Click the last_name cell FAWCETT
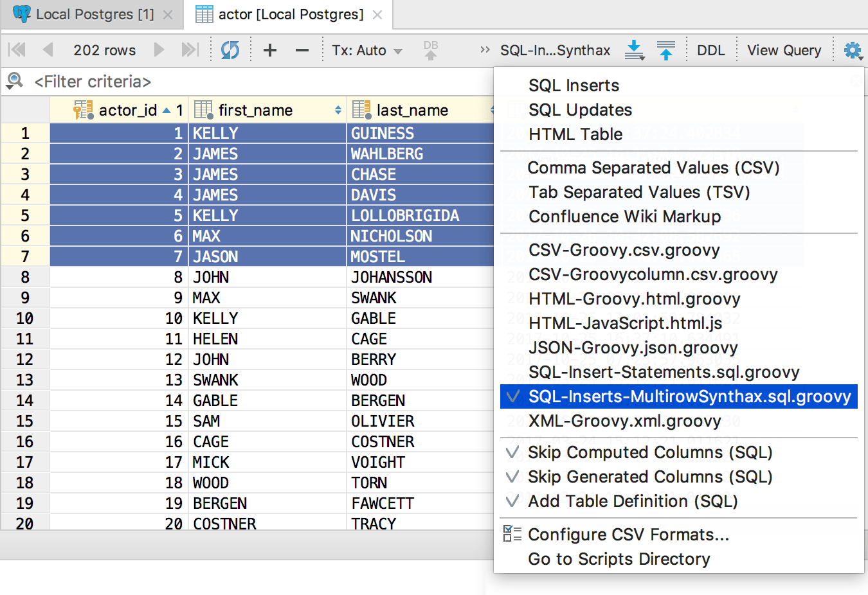 (420, 503)
